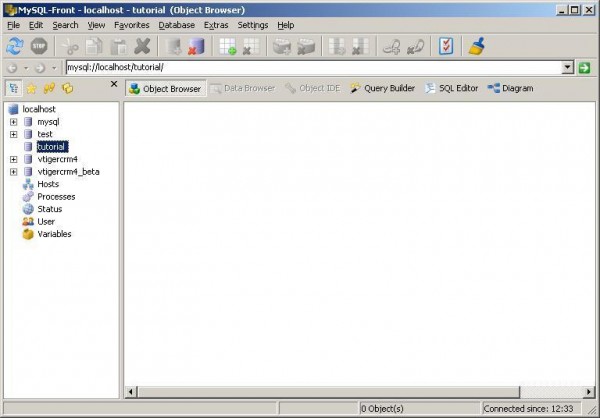
Task: Open the Database menu
Action: click(x=177, y=25)
